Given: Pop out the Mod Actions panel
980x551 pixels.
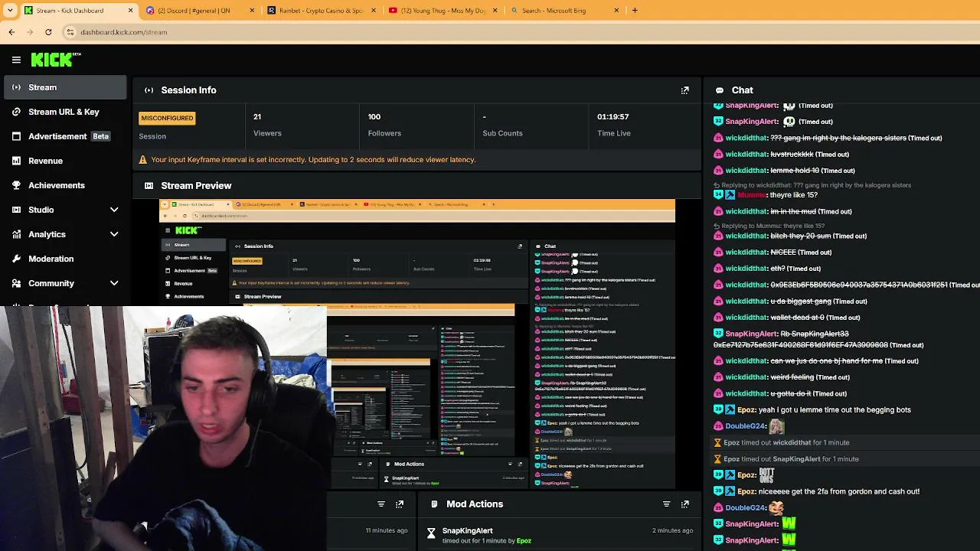Looking at the screenshot, I should click(x=684, y=504).
